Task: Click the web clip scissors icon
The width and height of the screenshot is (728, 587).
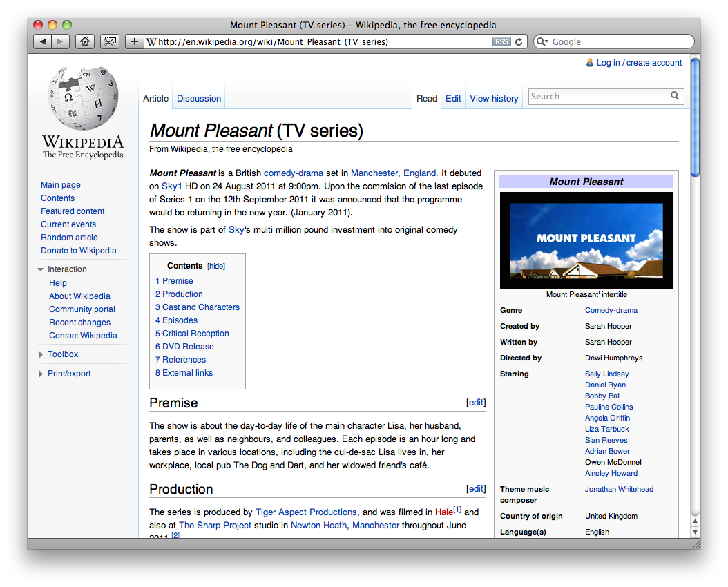Action: pyautogui.click(x=110, y=41)
